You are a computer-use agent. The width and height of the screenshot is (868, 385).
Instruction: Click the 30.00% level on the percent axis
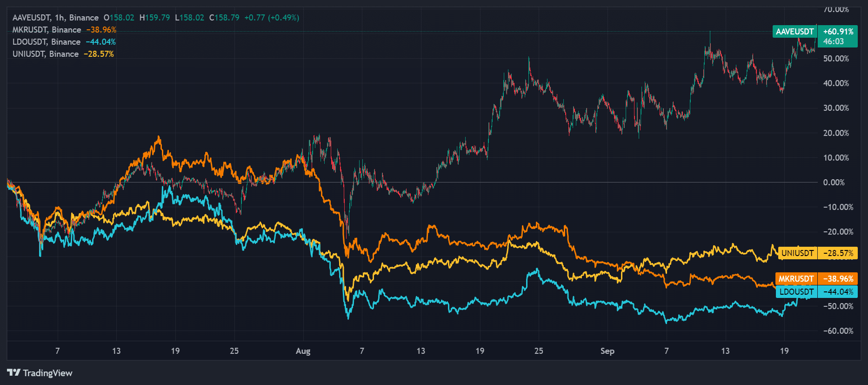(x=836, y=108)
